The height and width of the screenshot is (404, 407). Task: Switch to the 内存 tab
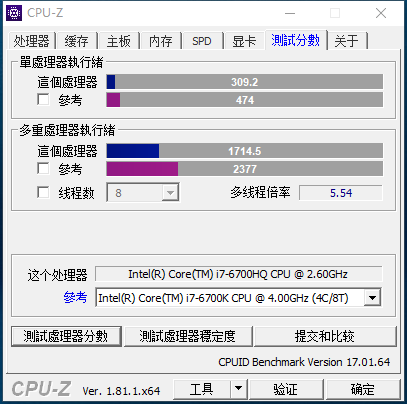(161, 41)
